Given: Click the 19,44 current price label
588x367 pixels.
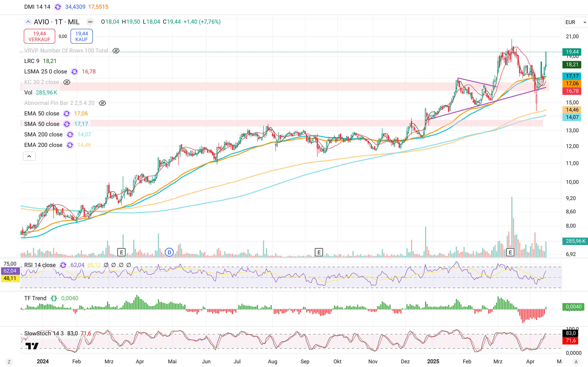Looking at the screenshot, I should (x=572, y=52).
